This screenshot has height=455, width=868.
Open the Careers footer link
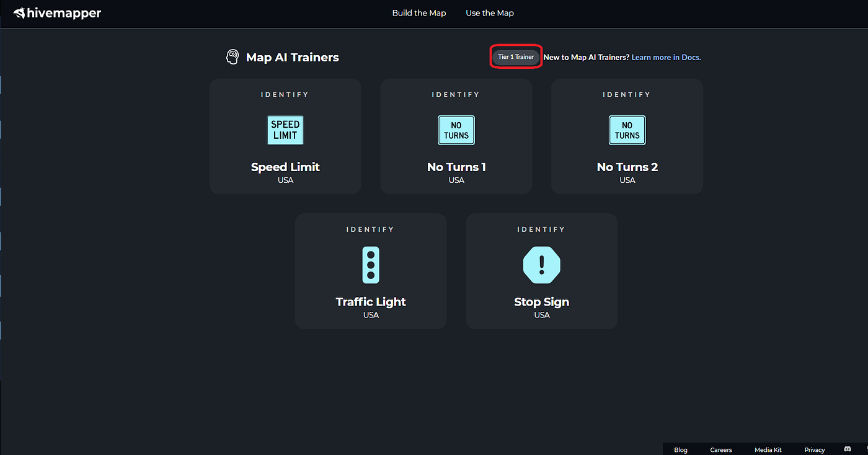[721, 450]
